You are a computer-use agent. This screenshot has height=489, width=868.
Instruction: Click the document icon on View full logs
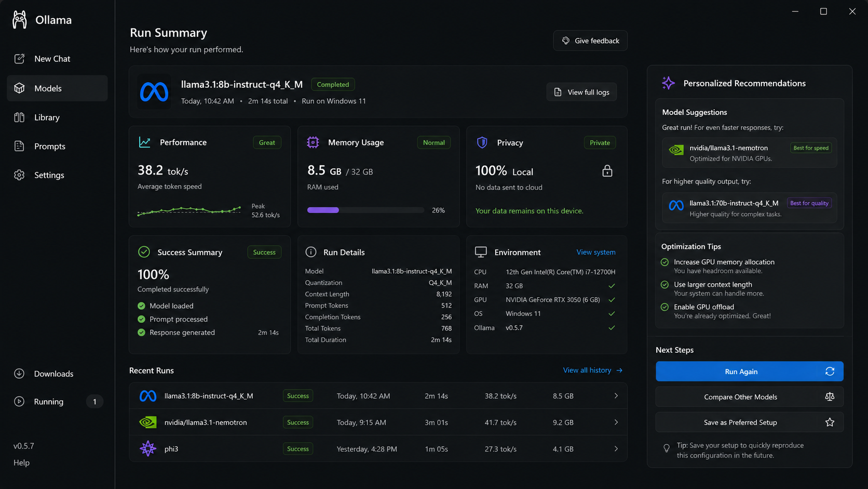point(558,92)
